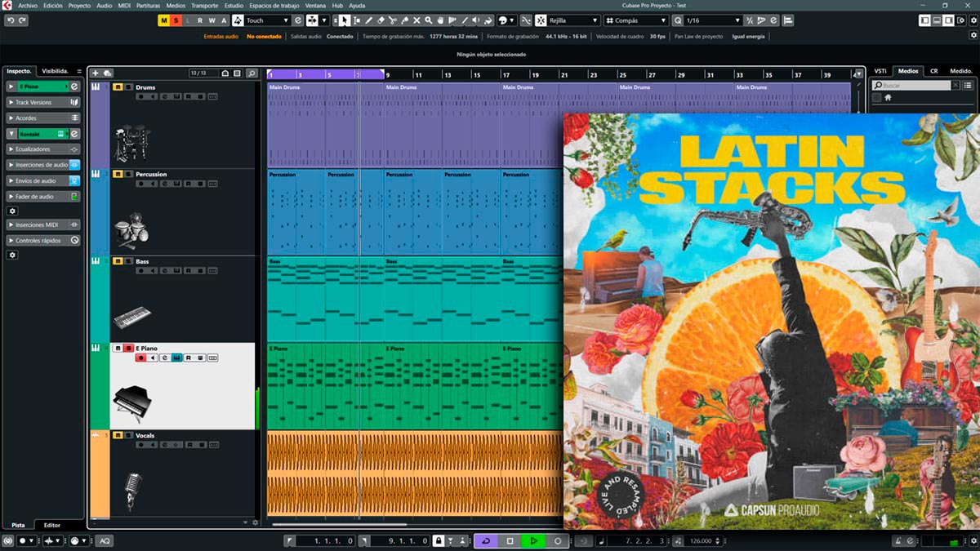The width and height of the screenshot is (980, 551).
Task: Toggle the global Read R automation button
Action: coord(199,20)
